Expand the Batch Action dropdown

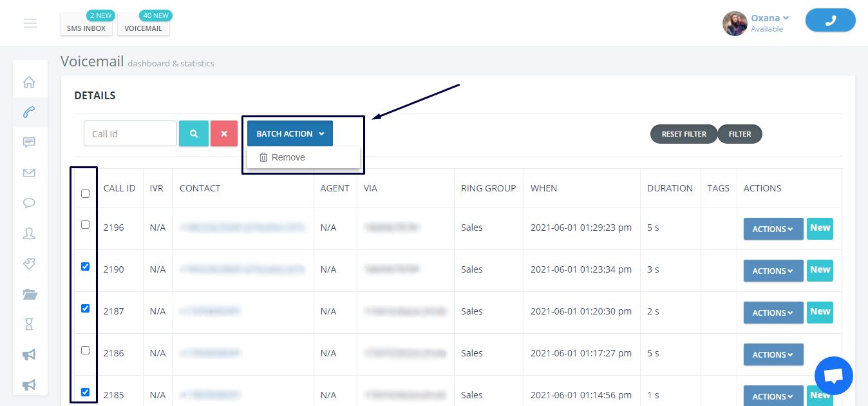pyautogui.click(x=290, y=134)
